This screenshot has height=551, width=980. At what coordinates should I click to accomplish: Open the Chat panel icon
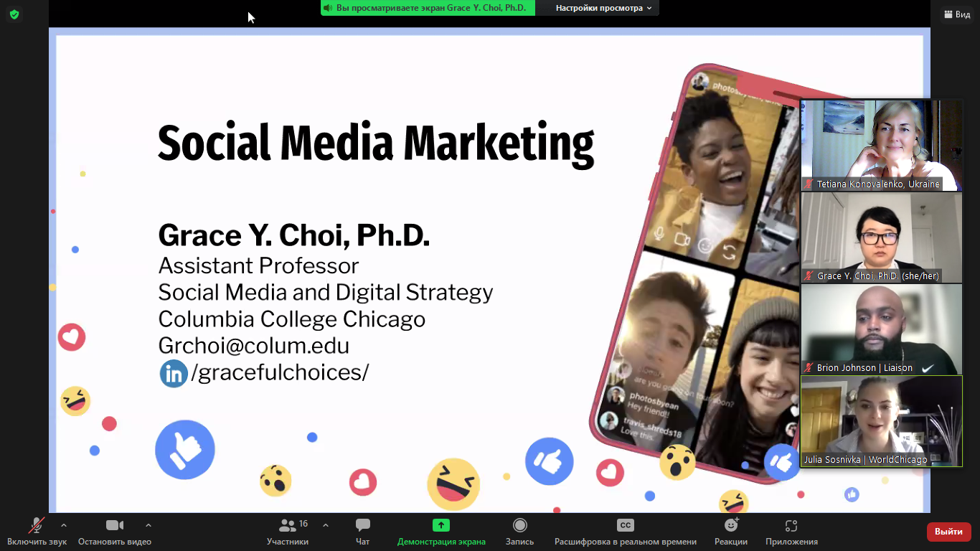[x=363, y=526]
